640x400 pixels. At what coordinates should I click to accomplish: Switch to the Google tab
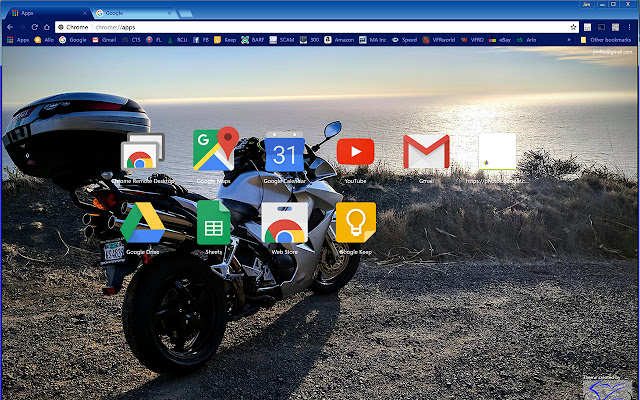pos(135,13)
